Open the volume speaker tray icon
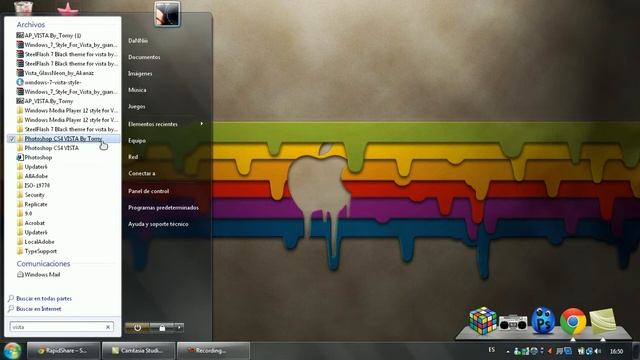This screenshot has height=360, width=640. coord(598,351)
